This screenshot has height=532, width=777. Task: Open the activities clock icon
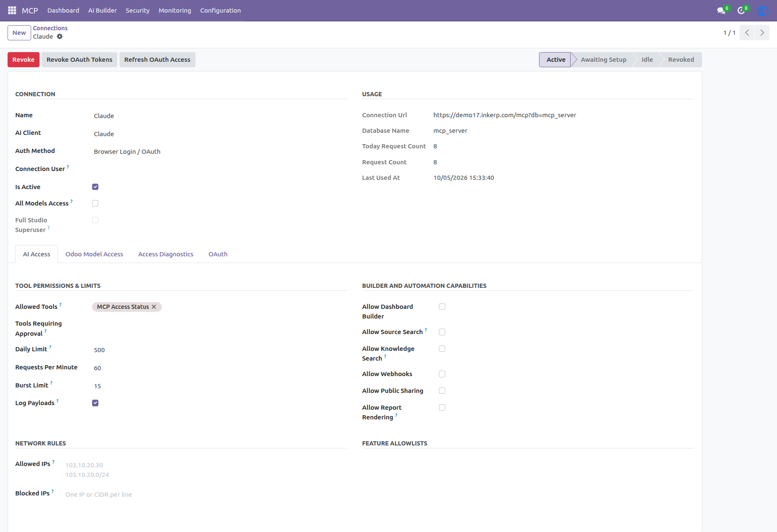pyautogui.click(x=741, y=11)
